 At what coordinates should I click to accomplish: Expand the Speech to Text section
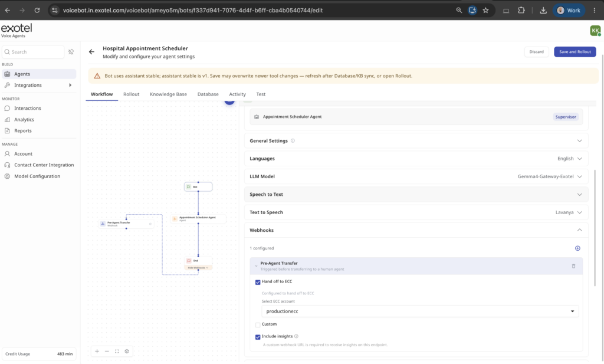pos(416,195)
